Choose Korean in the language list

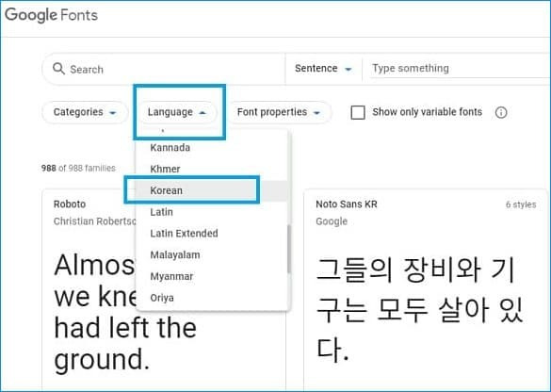(211, 190)
